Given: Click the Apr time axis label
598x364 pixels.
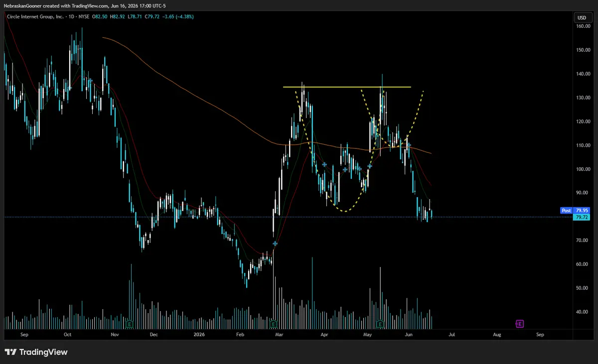Looking at the screenshot, I should point(324,335).
